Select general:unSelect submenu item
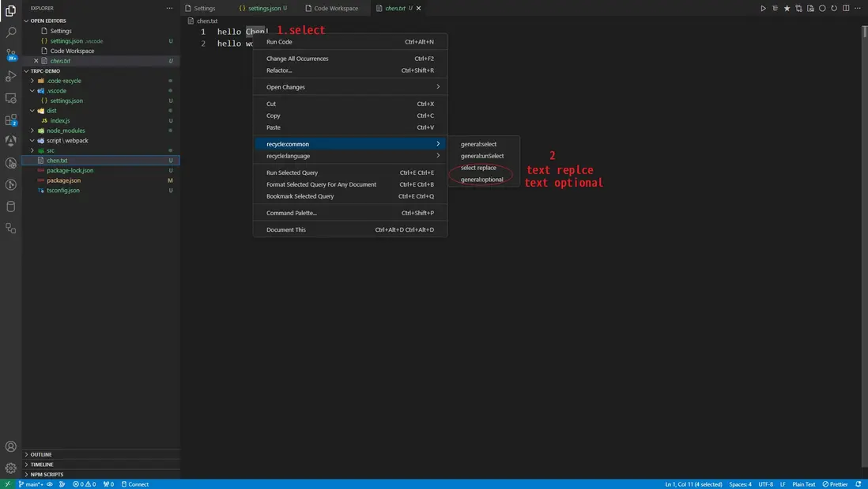Image resolution: width=868 pixels, height=489 pixels. pos(484,156)
